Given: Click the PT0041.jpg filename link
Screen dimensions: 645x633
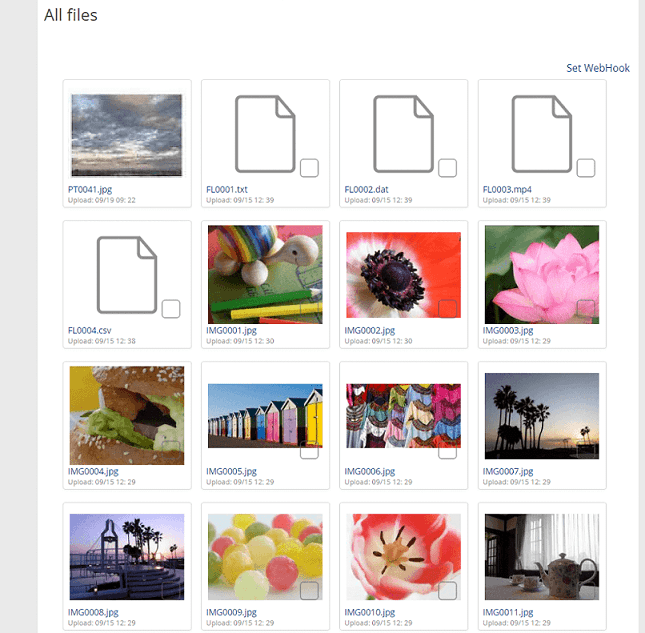Looking at the screenshot, I should (92, 189).
